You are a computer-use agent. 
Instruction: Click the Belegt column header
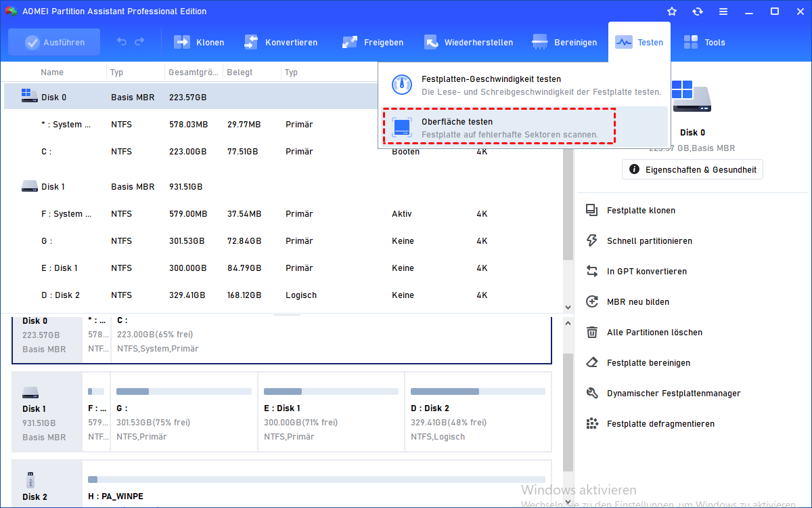click(240, 72)
